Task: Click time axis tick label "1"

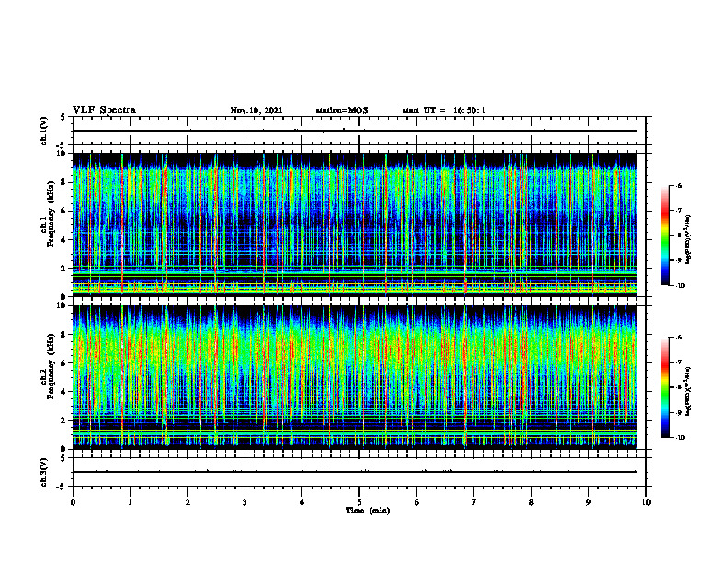Action: click(x=130, y=502)
